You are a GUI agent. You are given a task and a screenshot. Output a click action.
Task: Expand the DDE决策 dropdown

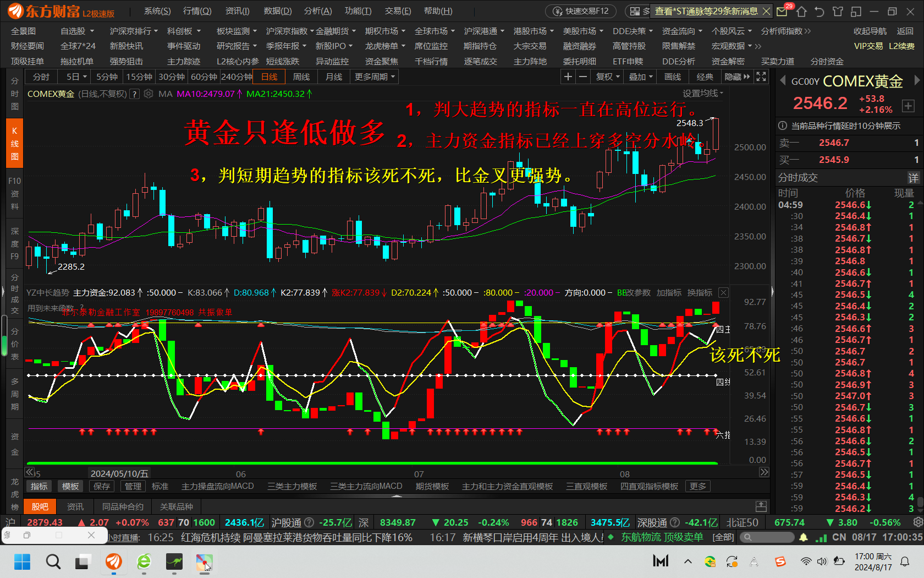[x=632, y=31]
